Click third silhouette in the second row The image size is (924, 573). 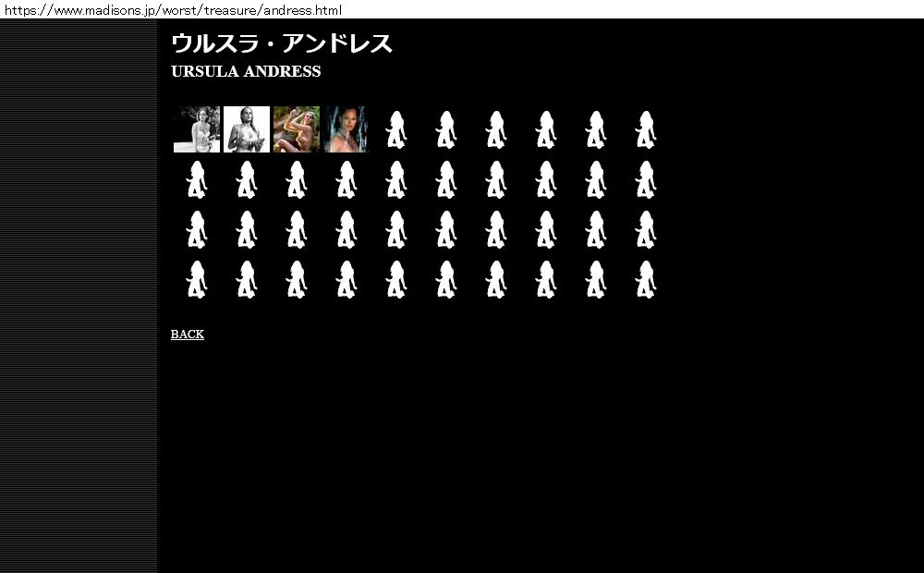(297, 180)
